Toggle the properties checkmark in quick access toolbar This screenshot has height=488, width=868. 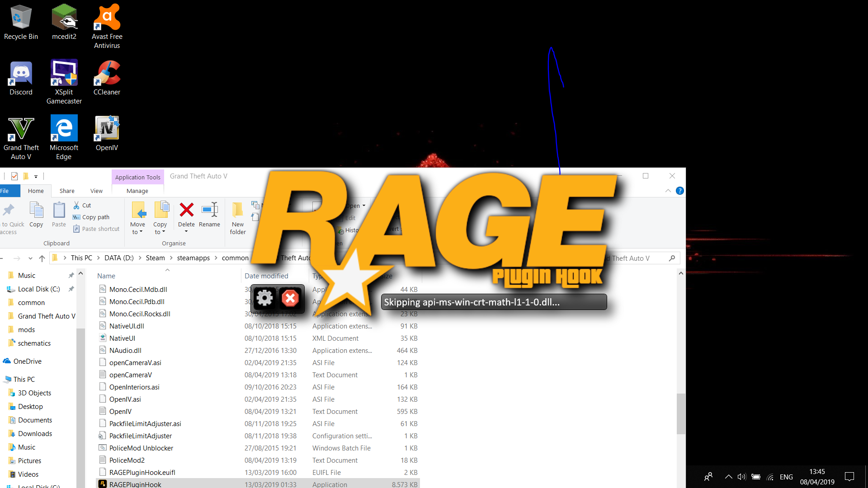pyautogui.click(x=14, y=176)
